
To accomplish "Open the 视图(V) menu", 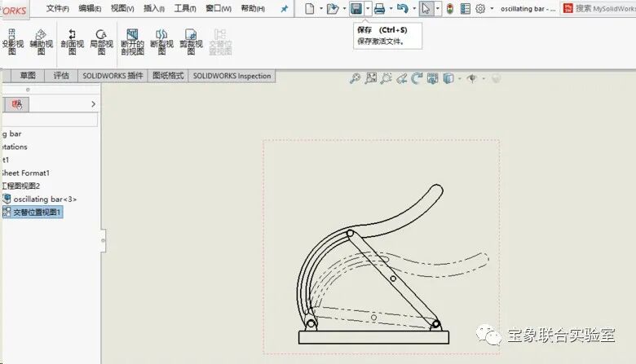I will (x=122, y=8).
